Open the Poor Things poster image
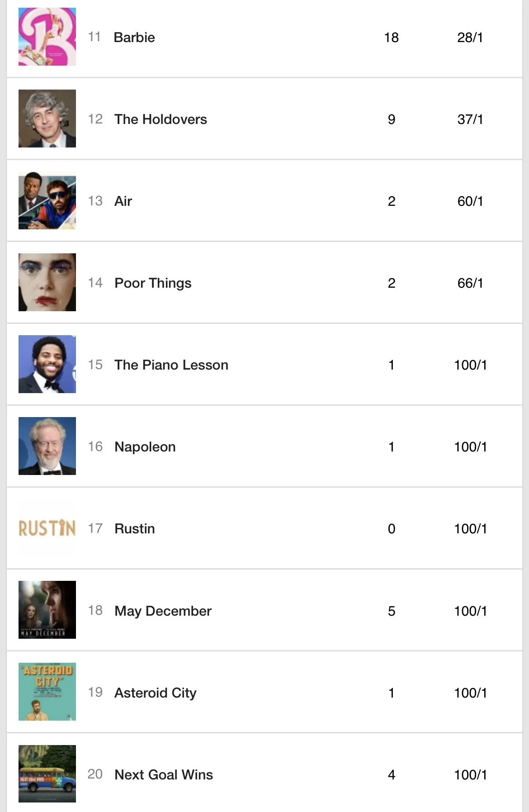Screen dimensions: 529x812 (x=47, y=282)
